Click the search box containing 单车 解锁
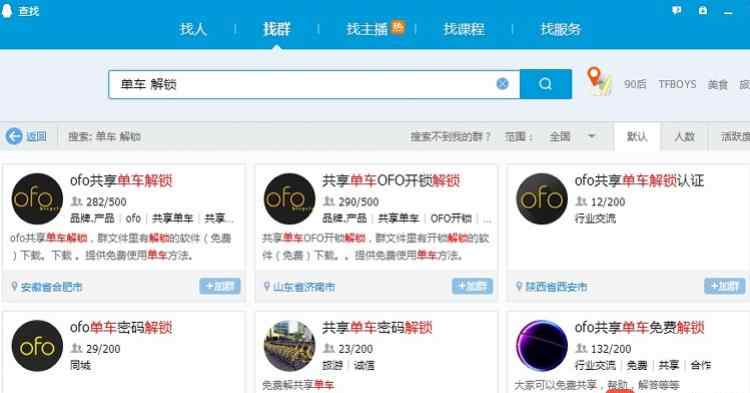Screen dimensions: 750x393 pos(314,85)
